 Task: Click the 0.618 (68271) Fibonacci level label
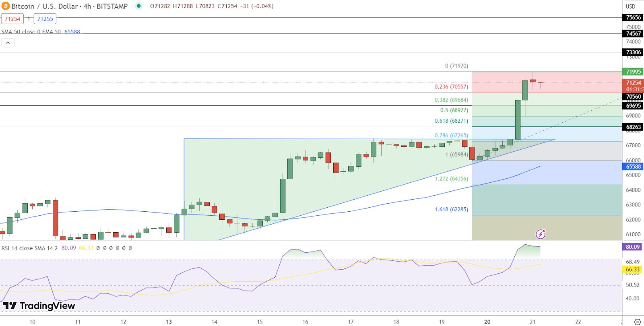(x=451, y=121)
